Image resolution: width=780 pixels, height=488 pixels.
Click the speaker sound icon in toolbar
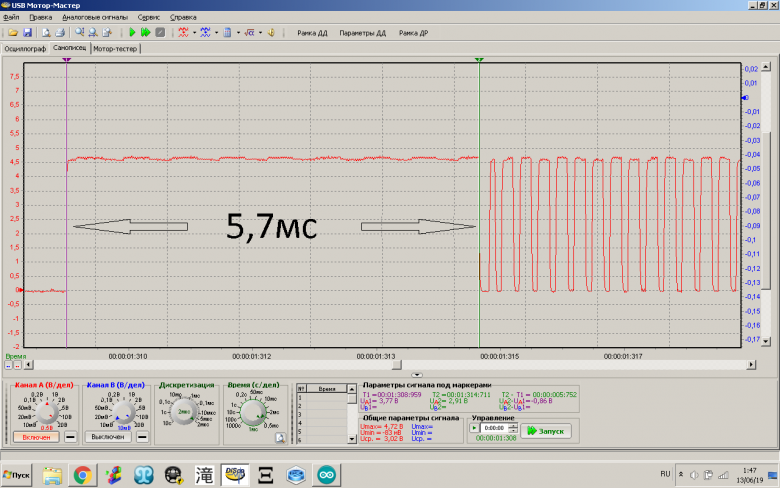coord(271,33)
